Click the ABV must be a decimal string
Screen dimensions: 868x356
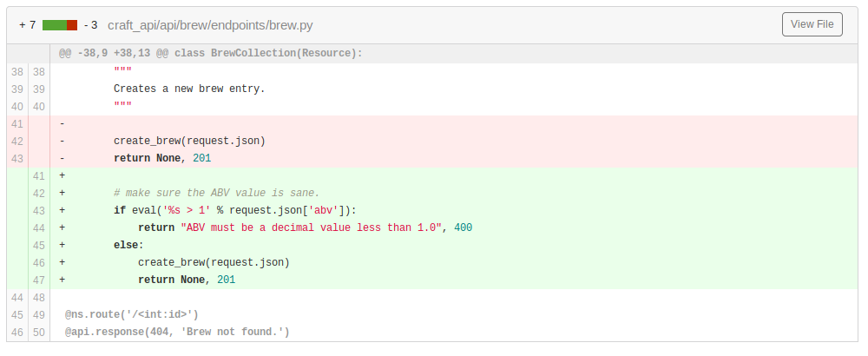click(312, 227)
